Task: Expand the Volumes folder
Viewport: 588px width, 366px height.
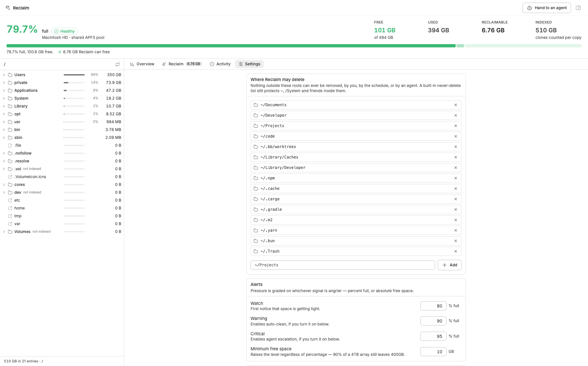Action: [4, 232]
